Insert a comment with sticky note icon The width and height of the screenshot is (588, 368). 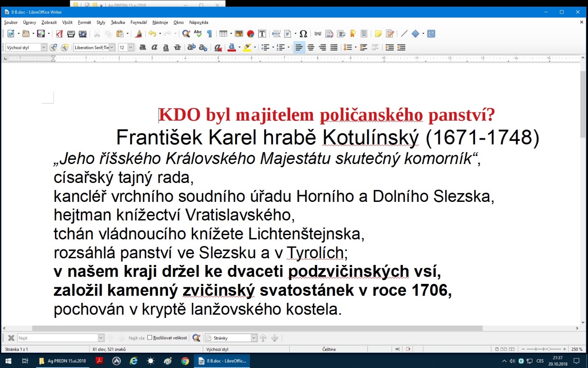(x=378, y=34)
